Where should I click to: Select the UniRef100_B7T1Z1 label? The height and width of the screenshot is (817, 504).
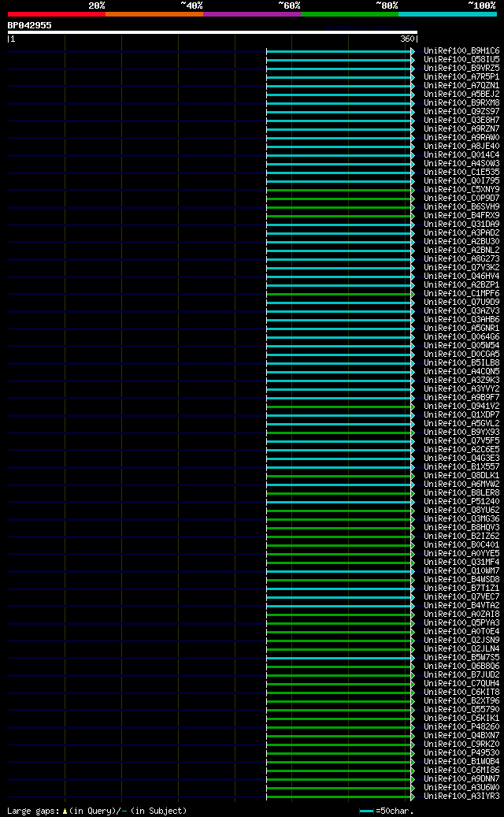(461, 589)
